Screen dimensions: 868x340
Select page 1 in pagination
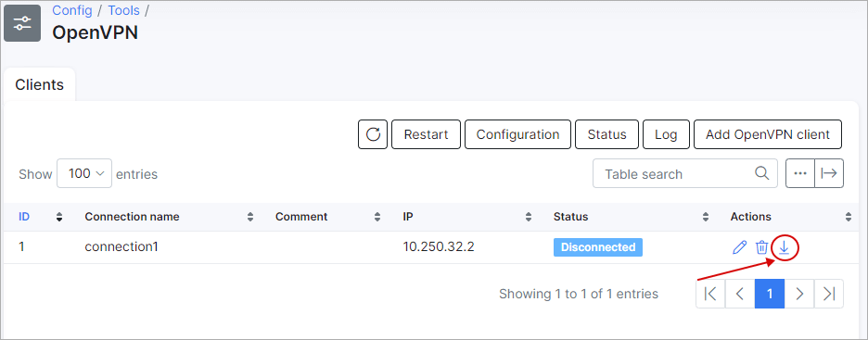click(x=770, y=294)
